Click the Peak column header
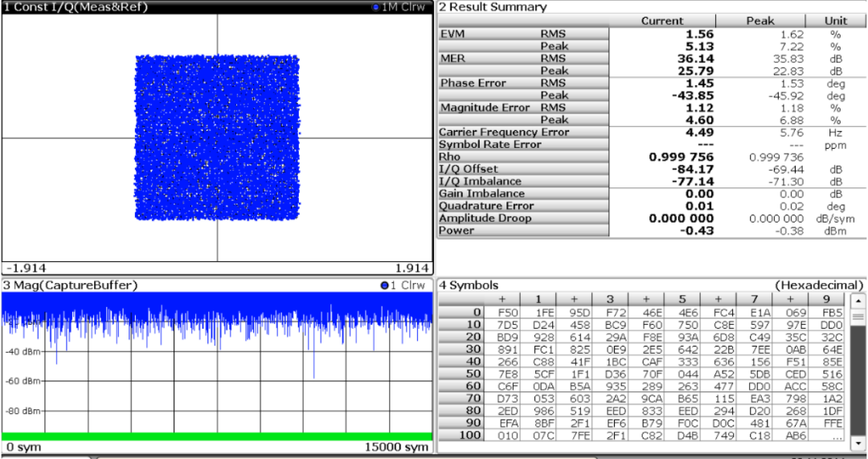 coord(760,21)
